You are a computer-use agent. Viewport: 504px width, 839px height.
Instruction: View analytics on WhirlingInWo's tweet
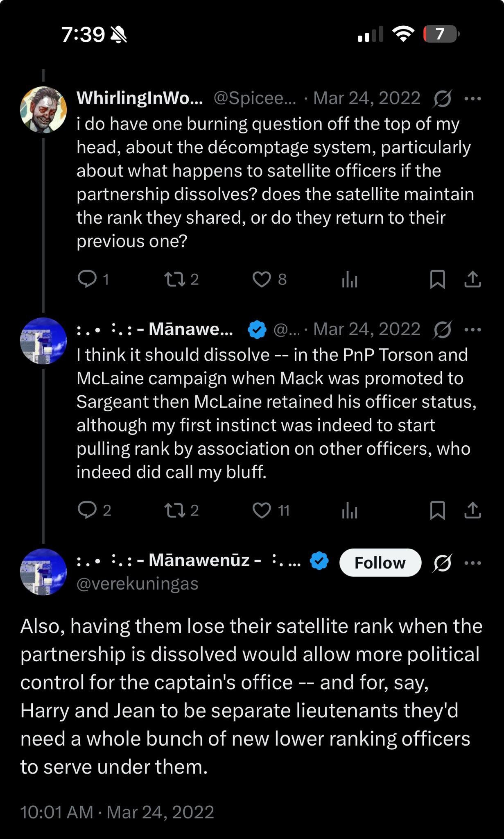point(350,280)
